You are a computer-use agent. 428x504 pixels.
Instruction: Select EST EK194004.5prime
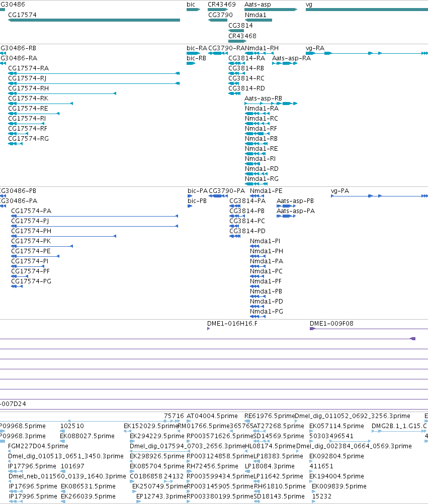coord(336,476)
